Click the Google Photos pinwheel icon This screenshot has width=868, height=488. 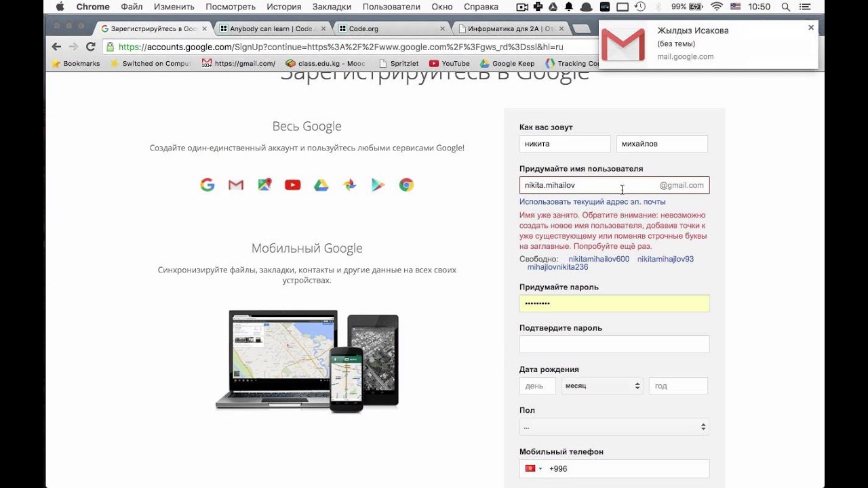[x=350, y=185]
